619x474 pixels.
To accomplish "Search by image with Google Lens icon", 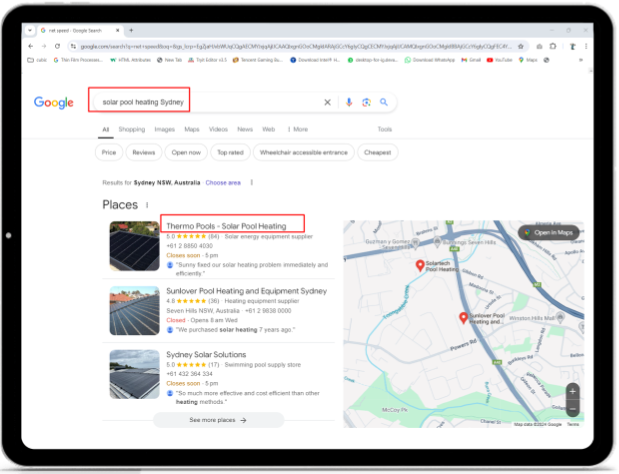I will point(366,102).
